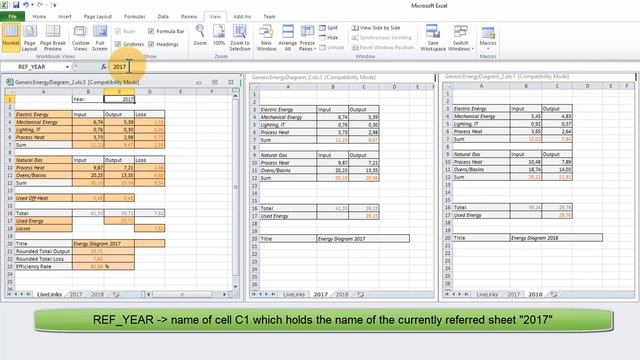Viewport: 640px width, 360px height.
Task: Select column A header in middle window
Action: [288, 87]
